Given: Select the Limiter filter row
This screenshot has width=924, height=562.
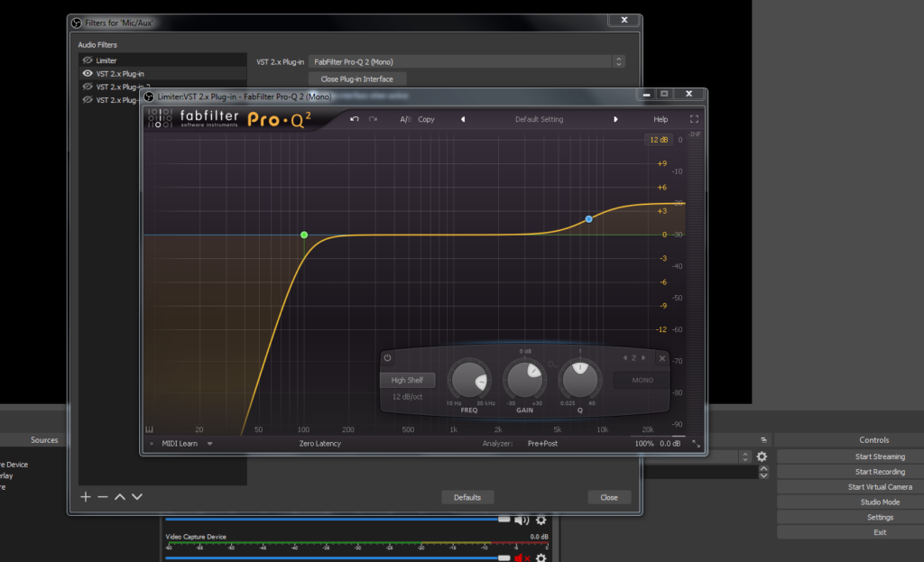Looking at the screenshot, I should click(x=162, y=60).
